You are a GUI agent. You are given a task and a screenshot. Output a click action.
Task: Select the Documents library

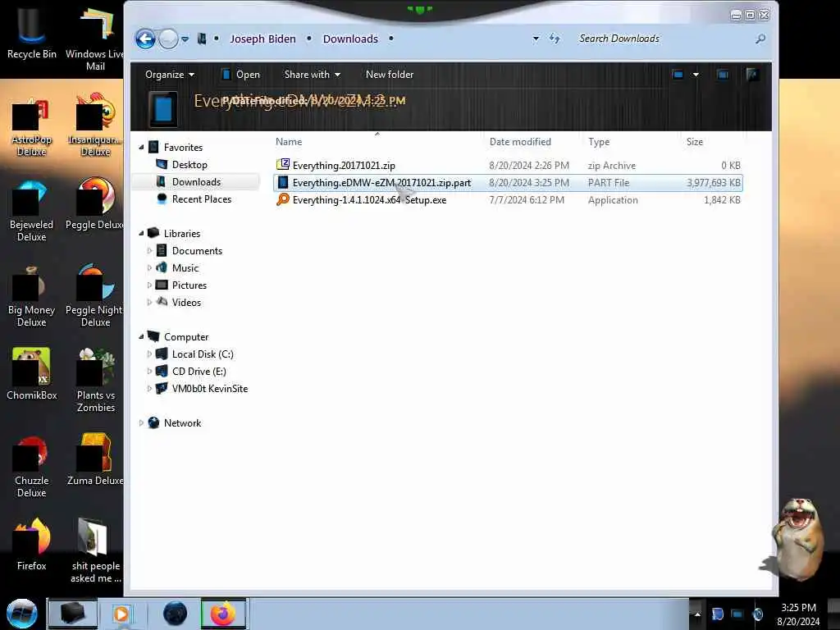[x=197, y=250]
